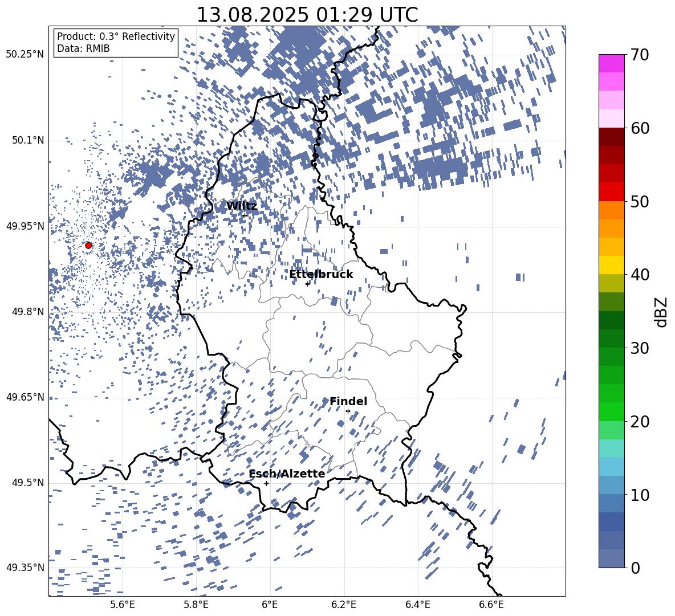
Task: Click the 6.4°E longitude label
Action: tap(417, 605)
